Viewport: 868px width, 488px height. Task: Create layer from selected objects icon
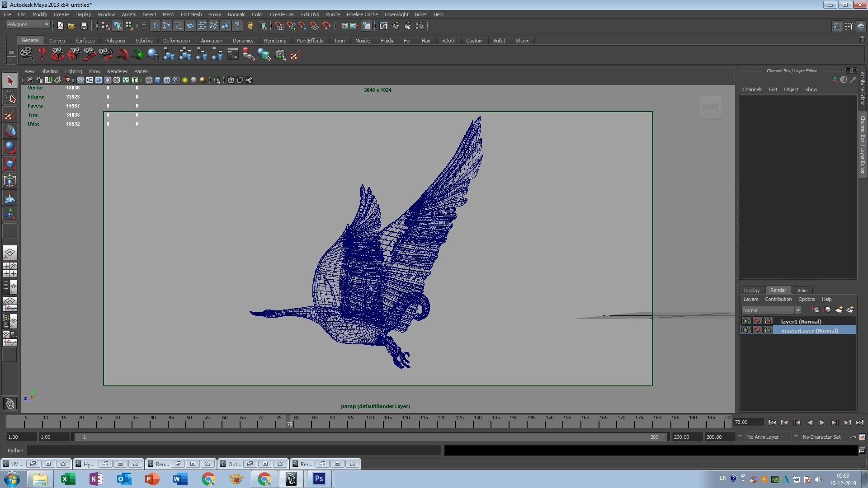(x=850, y=310)
